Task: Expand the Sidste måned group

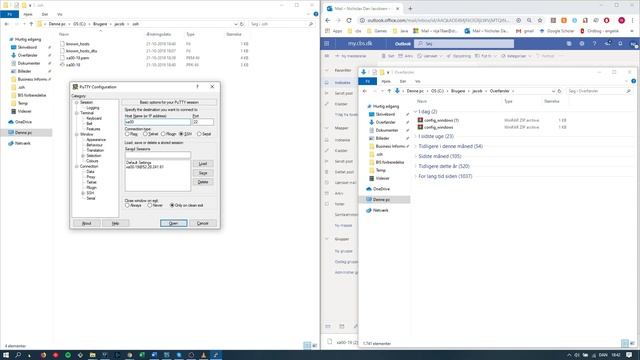Action: pos(416,156)
